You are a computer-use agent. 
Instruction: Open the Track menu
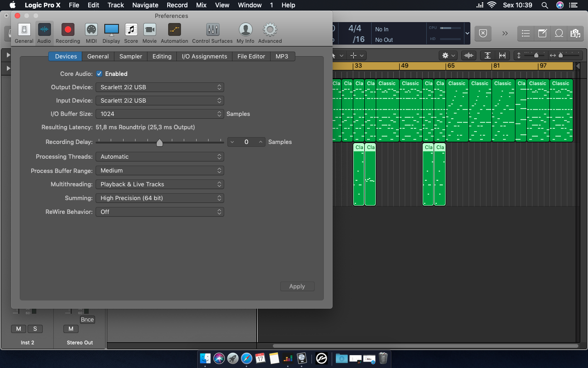pos(115,5)
